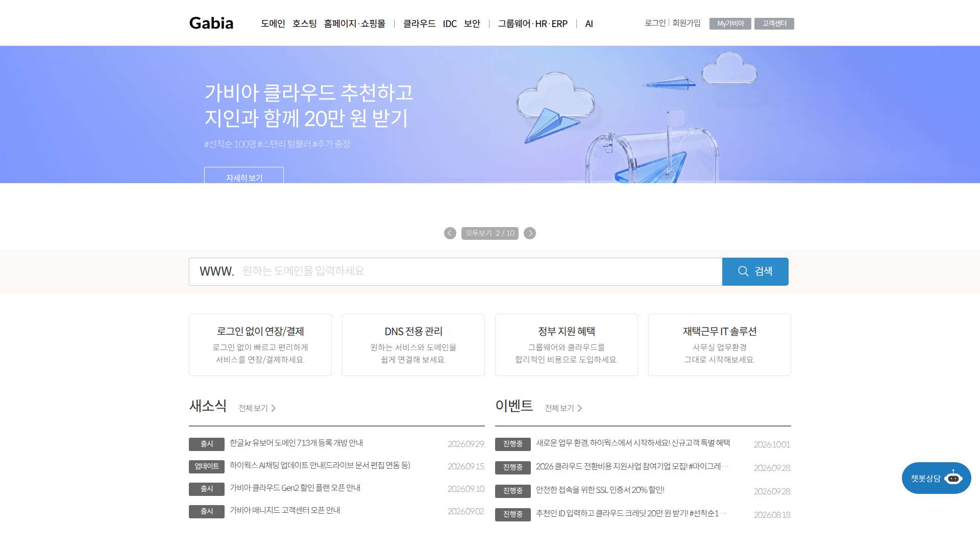Open event 새로운 업무 환경, 하이웍스에서 시작하세요
The height and width of the screenshot is (551, 980).
(x=633, y=443)
